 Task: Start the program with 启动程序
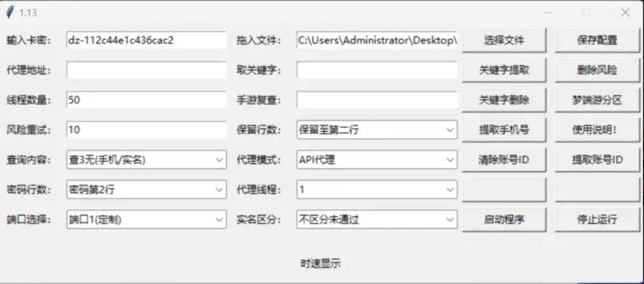tap(504, 219)
